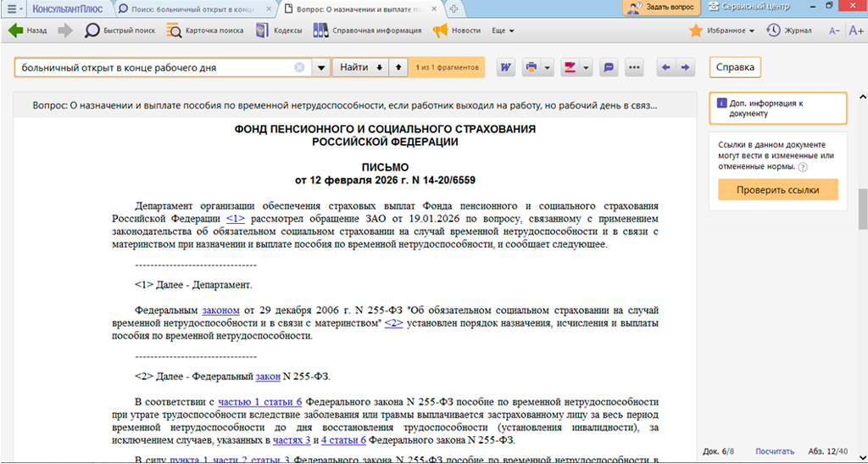Export document to Word
This screenshot has height=464, width=868.
pyautogui.click(x=506, y=67)
